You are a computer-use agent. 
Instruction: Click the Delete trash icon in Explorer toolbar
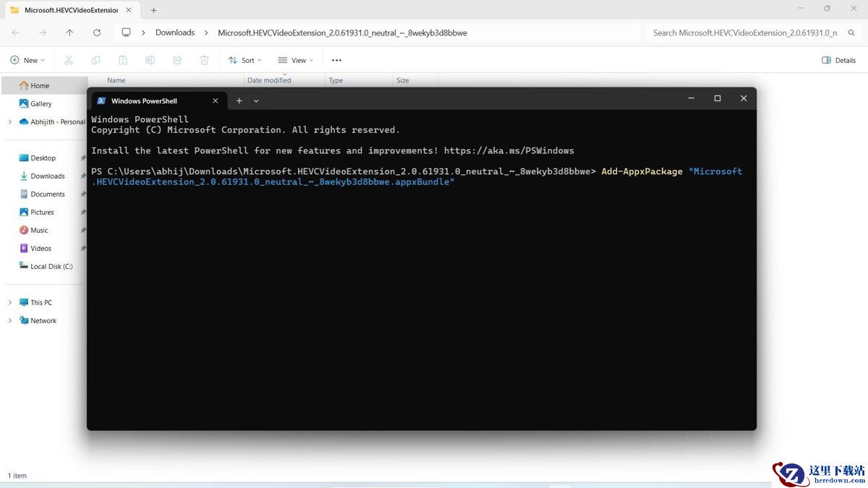tap(205, 60)
